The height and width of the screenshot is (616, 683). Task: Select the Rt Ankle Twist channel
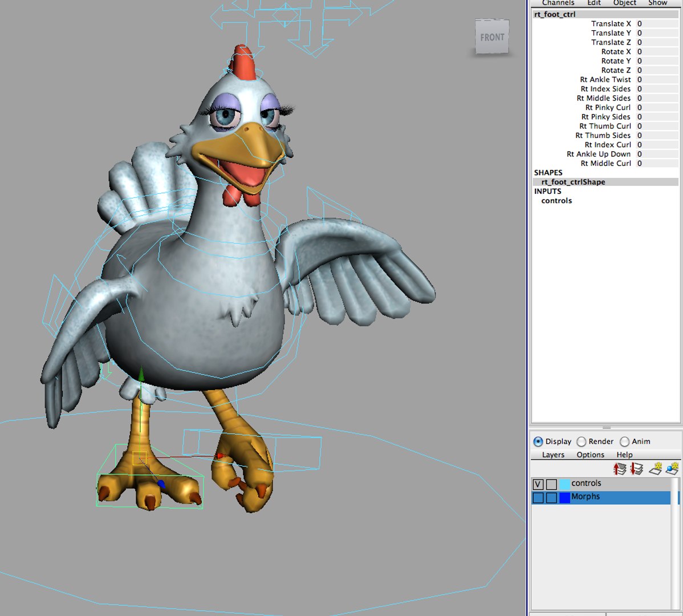click(x=605, y=79)
